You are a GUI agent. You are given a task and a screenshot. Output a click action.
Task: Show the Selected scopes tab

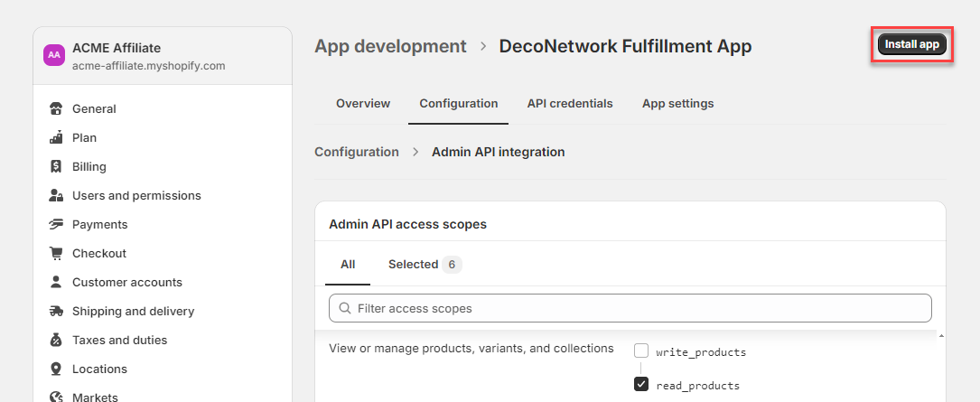(425, 265)
